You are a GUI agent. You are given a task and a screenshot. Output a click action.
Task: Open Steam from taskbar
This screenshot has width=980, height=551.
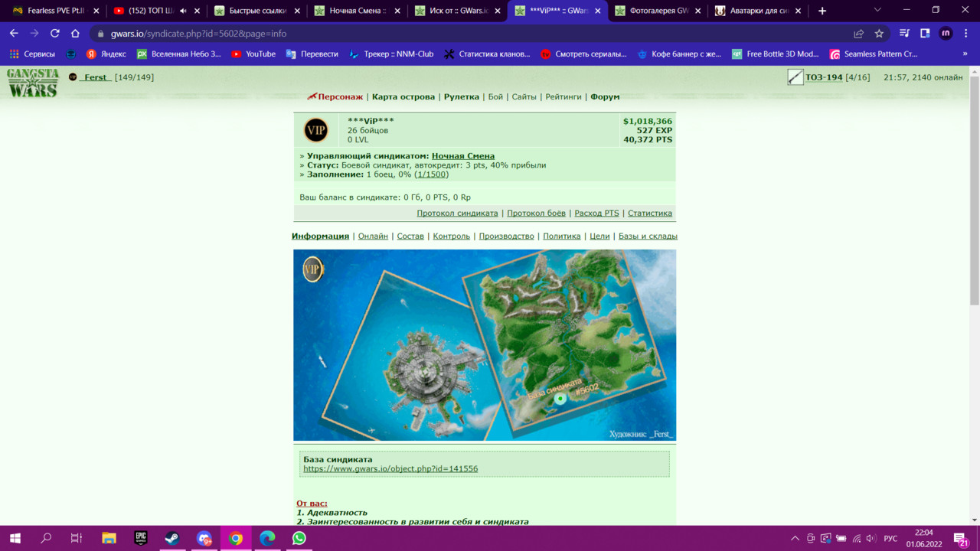point(171,538)
